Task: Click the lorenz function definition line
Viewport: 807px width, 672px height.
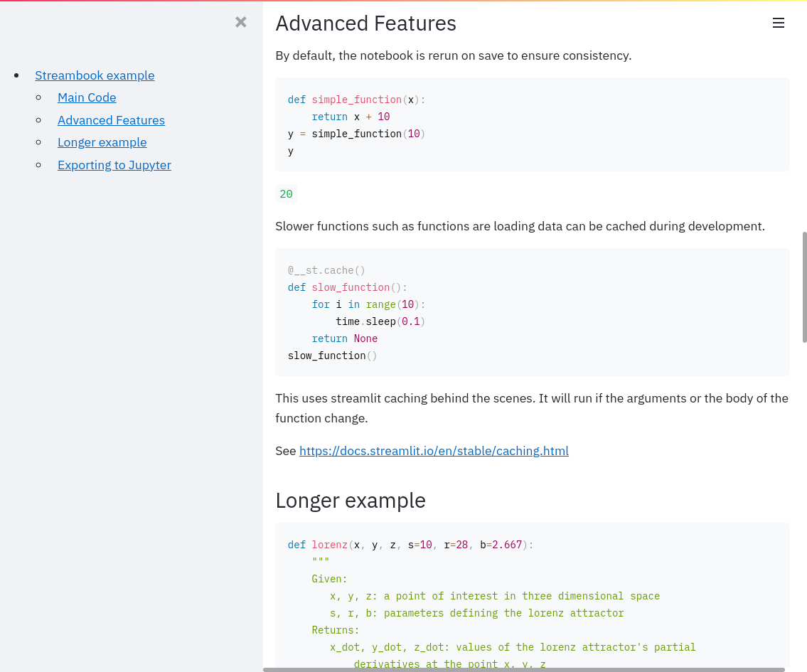Action: tap(410, 545)
